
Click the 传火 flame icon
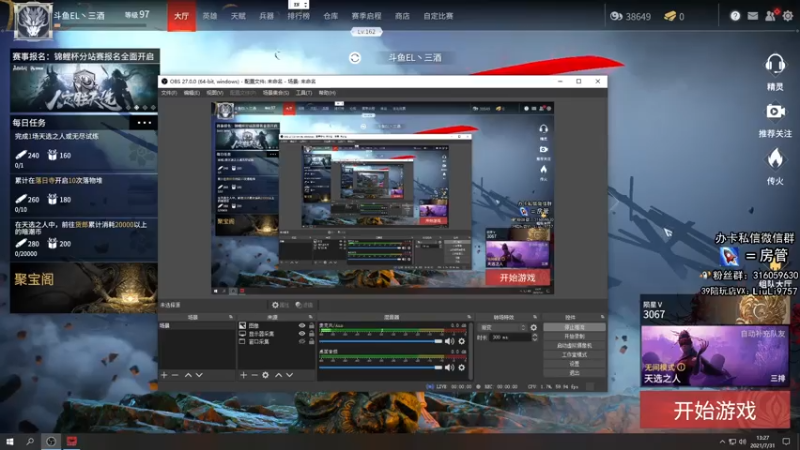point(775,159)
